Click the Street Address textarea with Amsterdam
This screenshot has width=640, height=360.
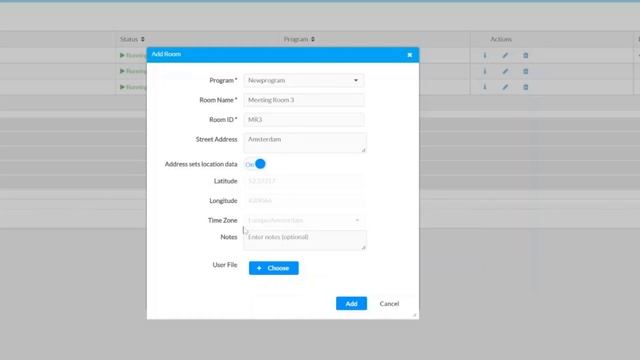point(305,142)
